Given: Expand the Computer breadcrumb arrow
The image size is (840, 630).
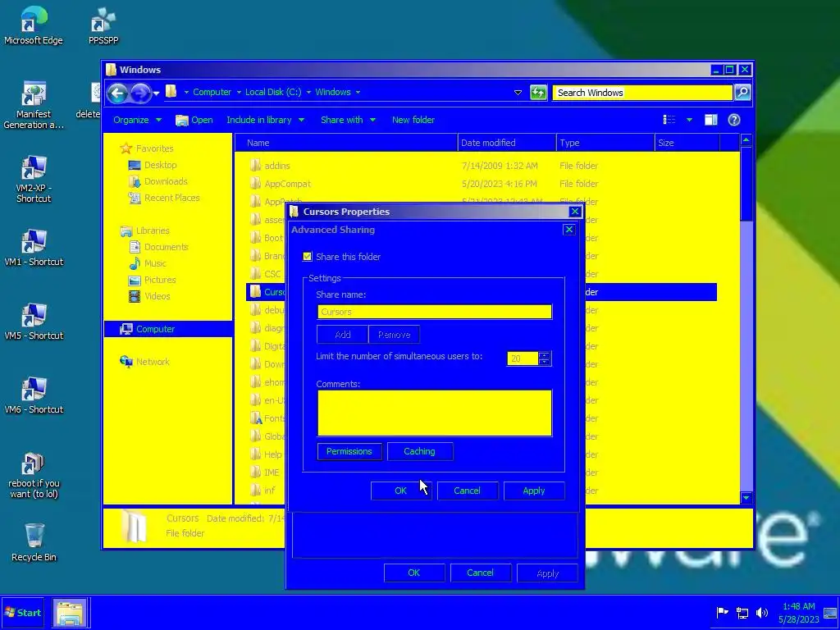Looking at the screenshot, I should click(239, 92).
